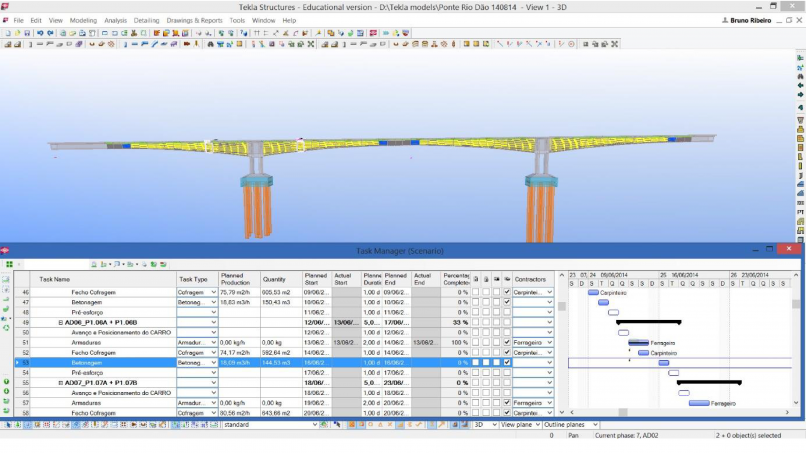
Task: Click the Ferrageiro Gantt bar for row 51
Action: tap(638, 343)
